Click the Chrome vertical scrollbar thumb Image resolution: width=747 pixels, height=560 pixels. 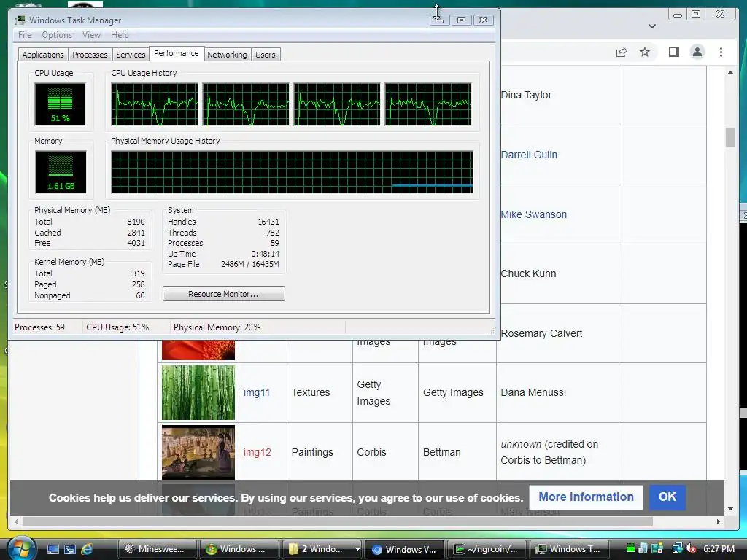tap(730, 137)
